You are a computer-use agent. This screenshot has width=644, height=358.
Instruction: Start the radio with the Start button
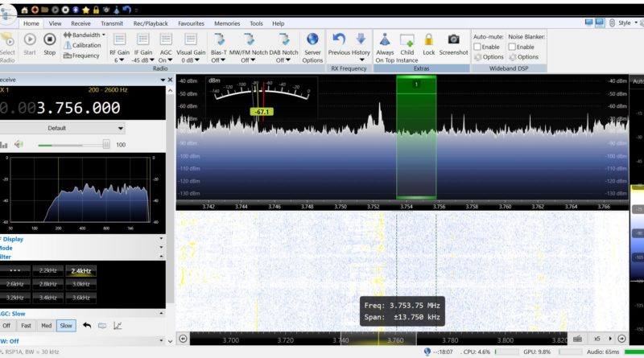tap(30, 44)
